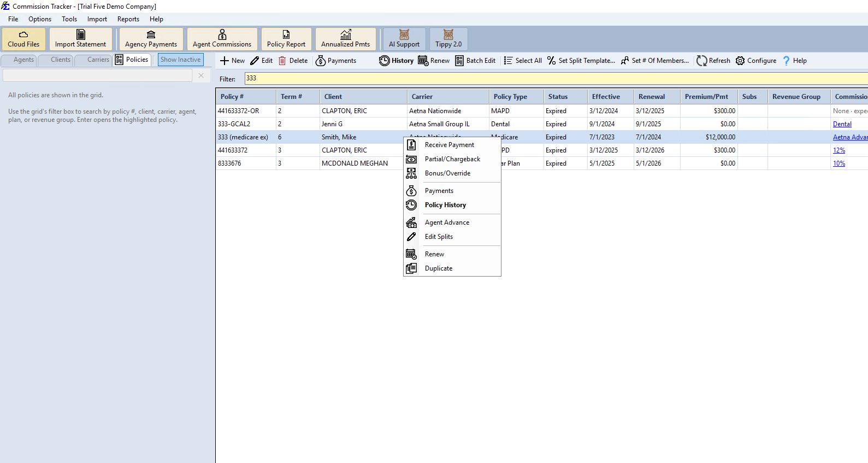Open Agent Commissions report
This screenshot has height=463, width=868.
(x=222, y=39)
